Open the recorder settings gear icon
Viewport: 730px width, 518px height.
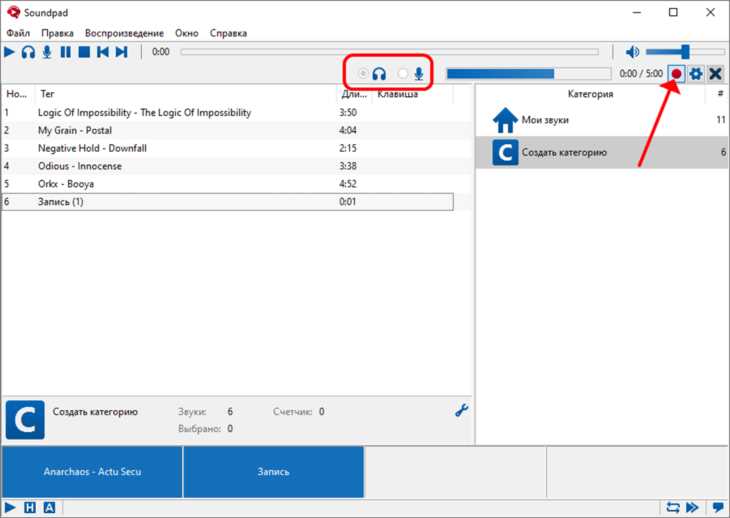pos(696,74)
